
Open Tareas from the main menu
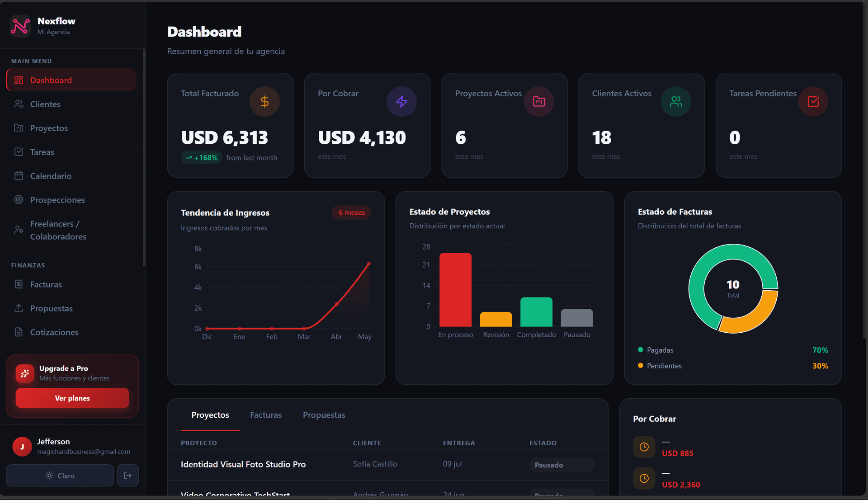pyautogui.click(x=71, y=152)
